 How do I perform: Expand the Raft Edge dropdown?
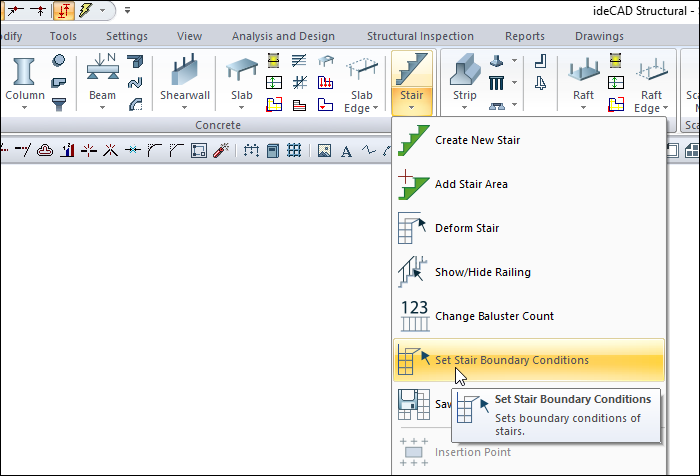647,102
